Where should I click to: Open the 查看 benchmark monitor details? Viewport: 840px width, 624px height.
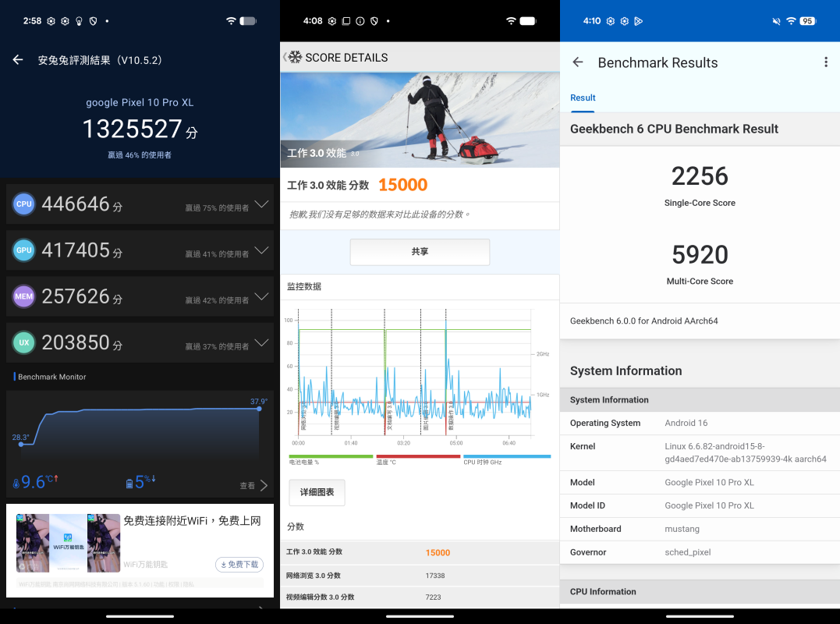[x=254, y=485]
